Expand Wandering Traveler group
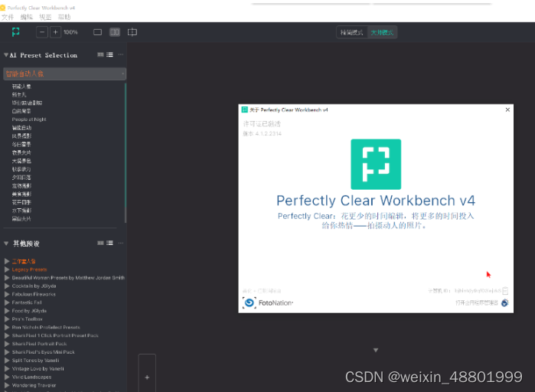Image resolution: width=535 pixels, height=392 pixels. pyautogui.click(x=7, y=385)
